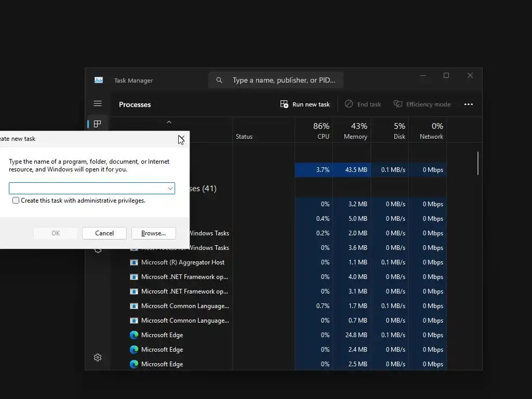The height and width of the screenshot is (399, 532).
Task: Click the .NET Framework icon in the 4.0 MB row
Action: pyautogui.click(x=134, y=277)
